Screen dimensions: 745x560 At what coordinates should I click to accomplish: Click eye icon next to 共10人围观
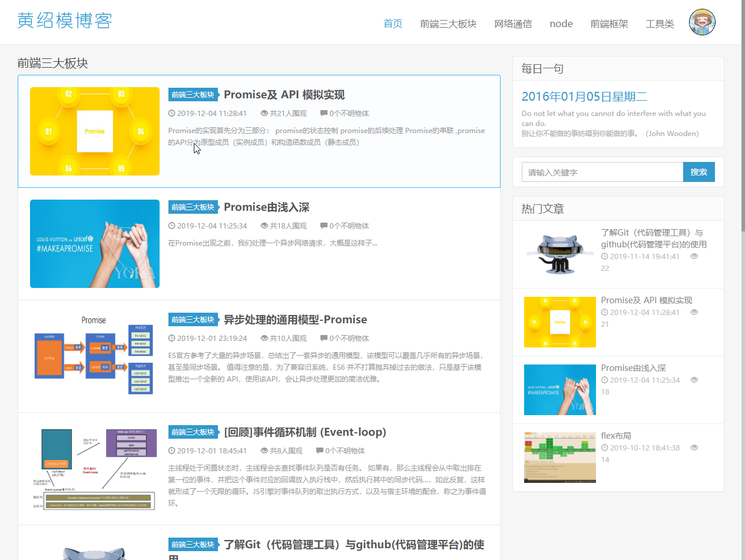pos(264,338)
